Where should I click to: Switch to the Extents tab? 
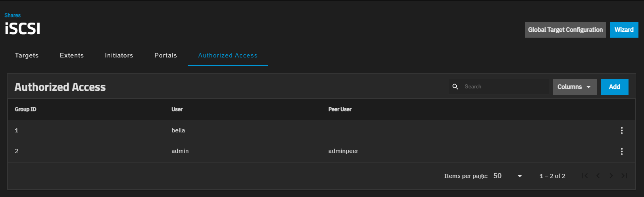coord(72,55)
